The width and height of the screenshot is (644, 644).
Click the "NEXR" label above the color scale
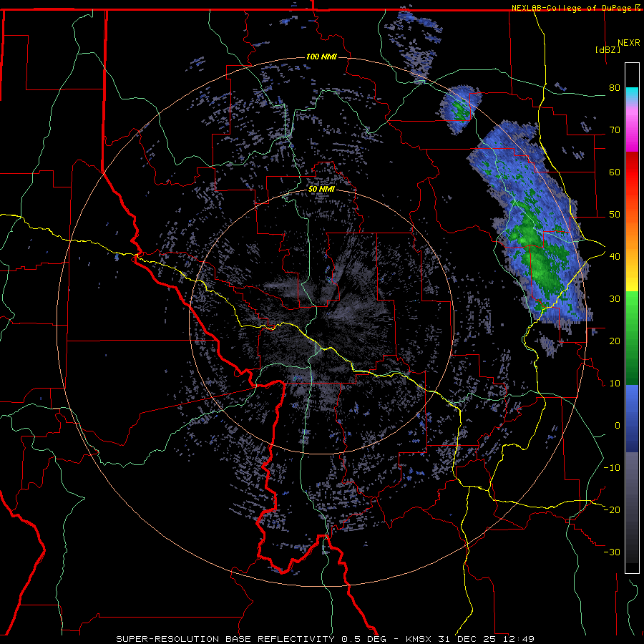pos(628,43)
